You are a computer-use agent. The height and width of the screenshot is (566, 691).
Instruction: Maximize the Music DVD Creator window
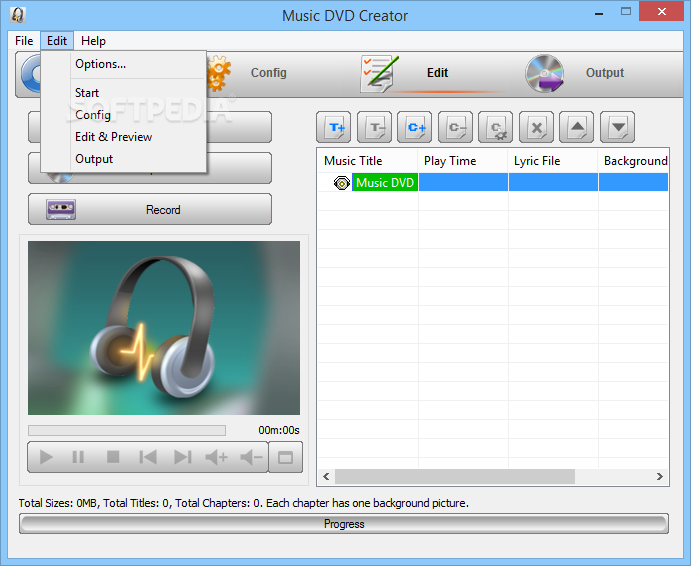(626, 12)
